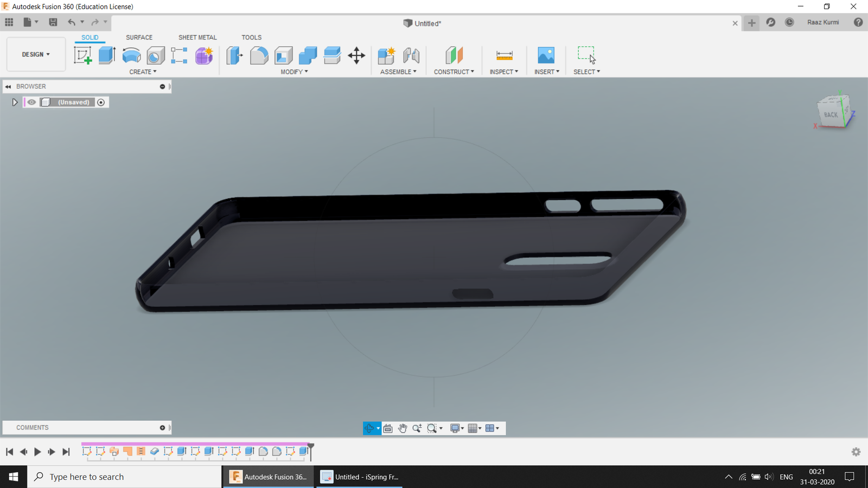868x488 pixels.
Task: Open the Grid and Snaps dropdown
Action: [475, 428]
